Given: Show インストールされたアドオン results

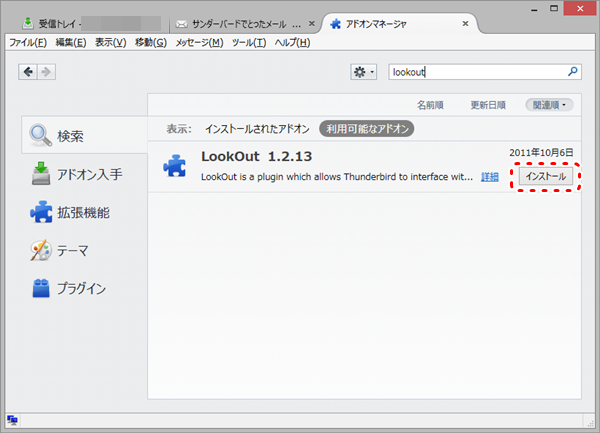Looking at the screenshot, I should 257,129.
